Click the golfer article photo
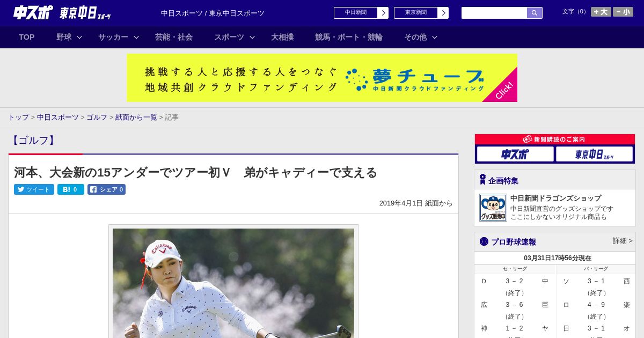 (233, 283)
